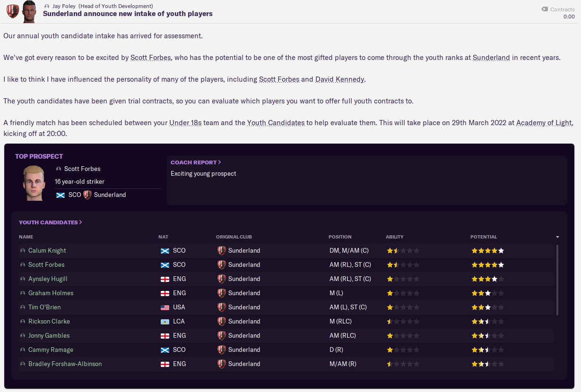Open the Academy of Light link
The height and width of the screenshot is (392, 581).
tap(545, 123)
